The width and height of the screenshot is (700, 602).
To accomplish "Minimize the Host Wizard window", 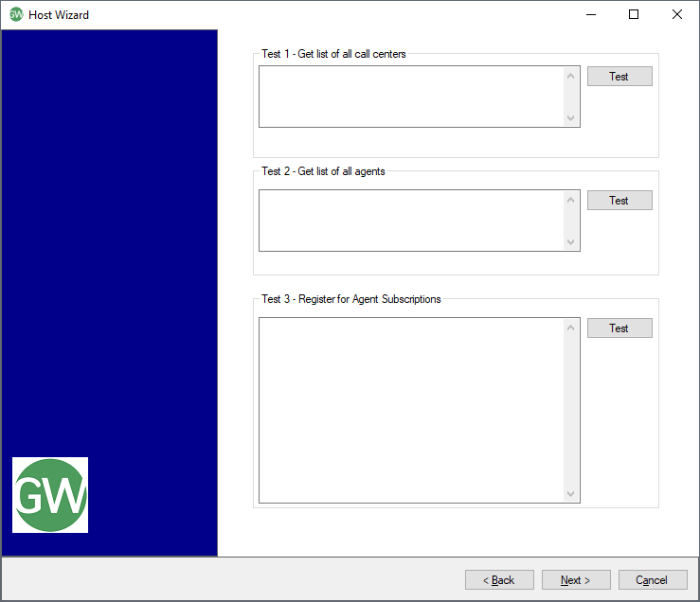I will [591, 14].
